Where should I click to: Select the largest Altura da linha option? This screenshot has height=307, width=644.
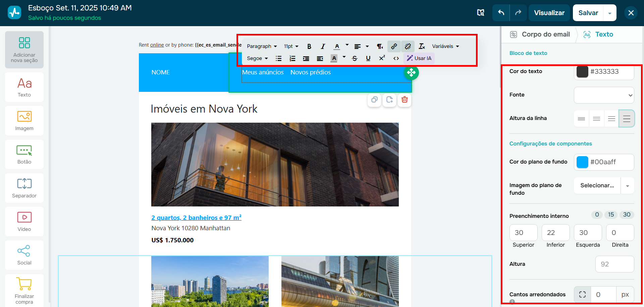click(626, 118)
